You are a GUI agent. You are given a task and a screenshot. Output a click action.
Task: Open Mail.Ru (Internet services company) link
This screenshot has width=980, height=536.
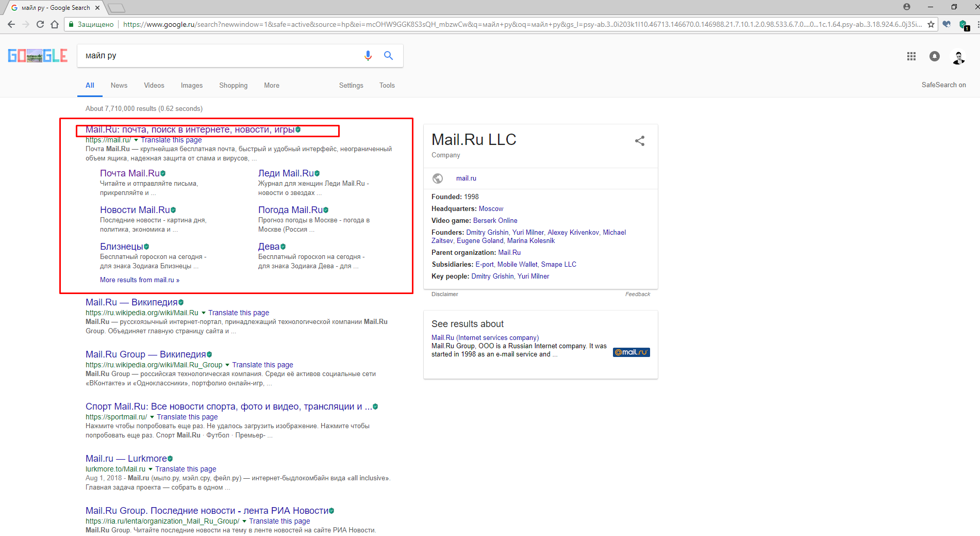485,338
